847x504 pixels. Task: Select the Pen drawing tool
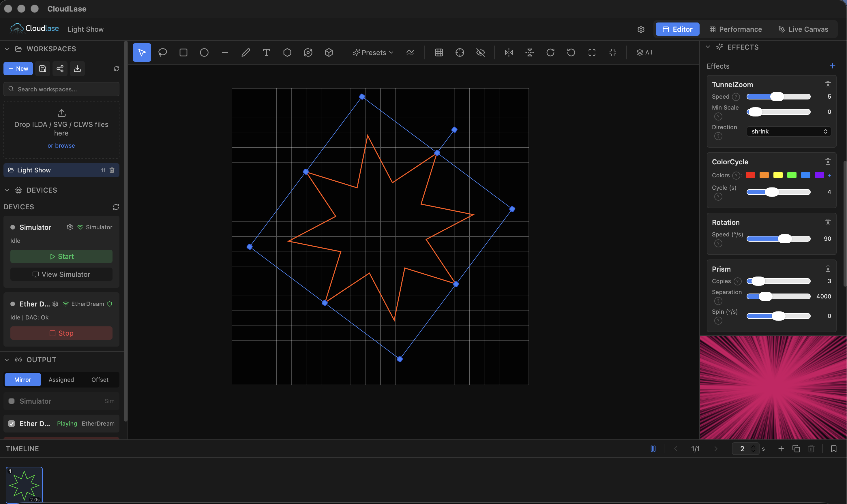pyautogui.click(x=246, y=52)
